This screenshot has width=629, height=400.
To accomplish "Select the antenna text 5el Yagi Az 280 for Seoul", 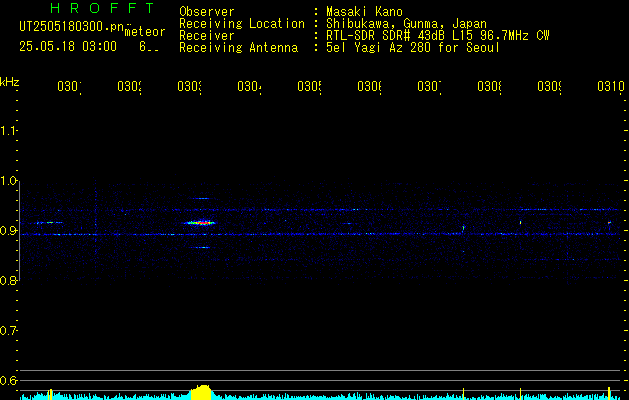I will 413,48.
